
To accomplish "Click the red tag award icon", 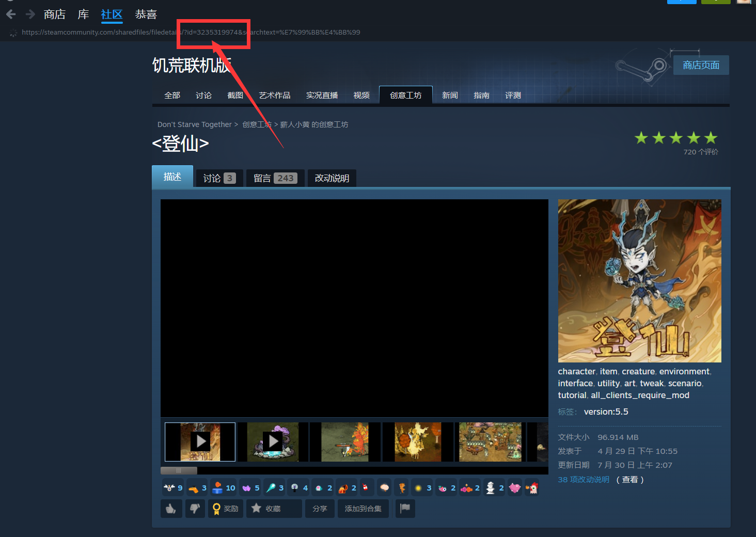I will pyautogui.click(x=366, y=488).
